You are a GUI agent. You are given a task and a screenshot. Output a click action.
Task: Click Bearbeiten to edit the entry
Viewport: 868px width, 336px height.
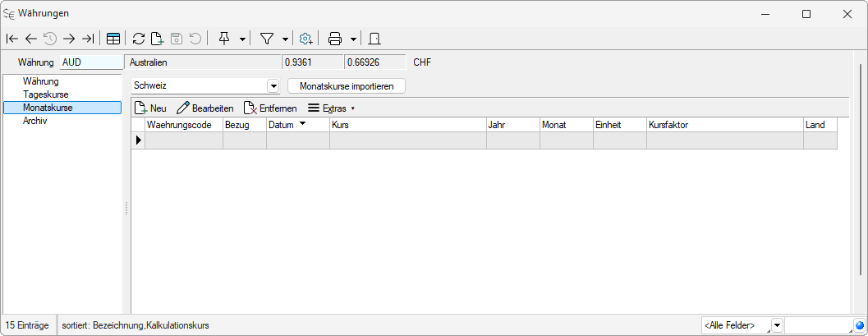(x=205, y=108)
